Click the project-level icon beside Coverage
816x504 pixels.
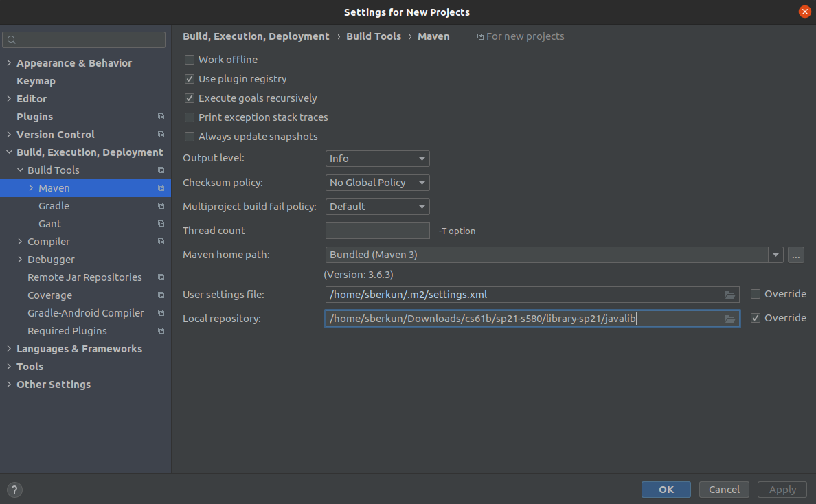pos(161,295)
